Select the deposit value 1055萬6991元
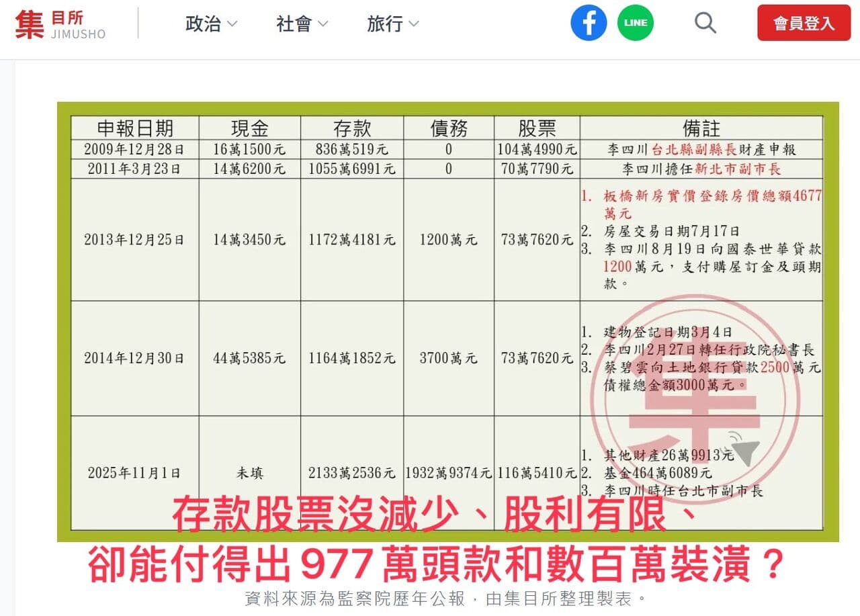 [352, 169]
